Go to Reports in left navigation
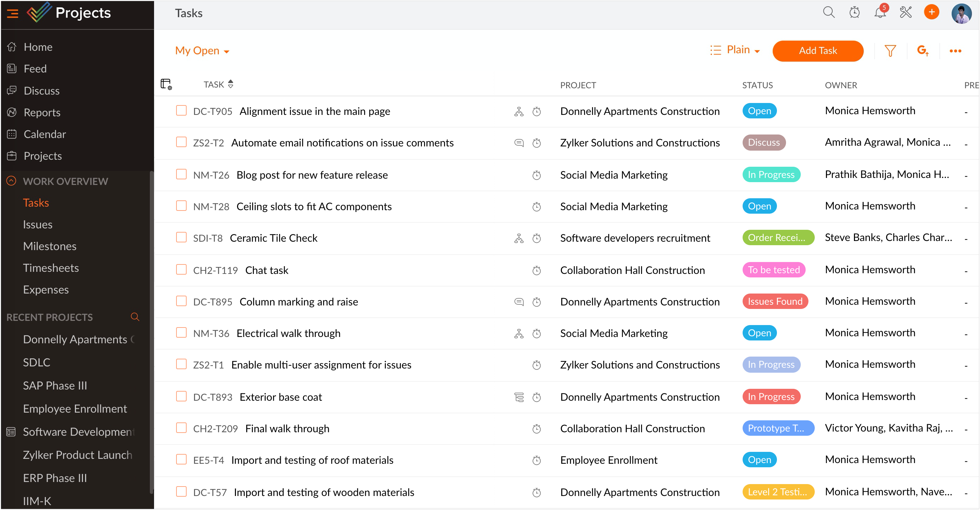The width and height of the screenshot is (980, 510). tap(42, 112)
